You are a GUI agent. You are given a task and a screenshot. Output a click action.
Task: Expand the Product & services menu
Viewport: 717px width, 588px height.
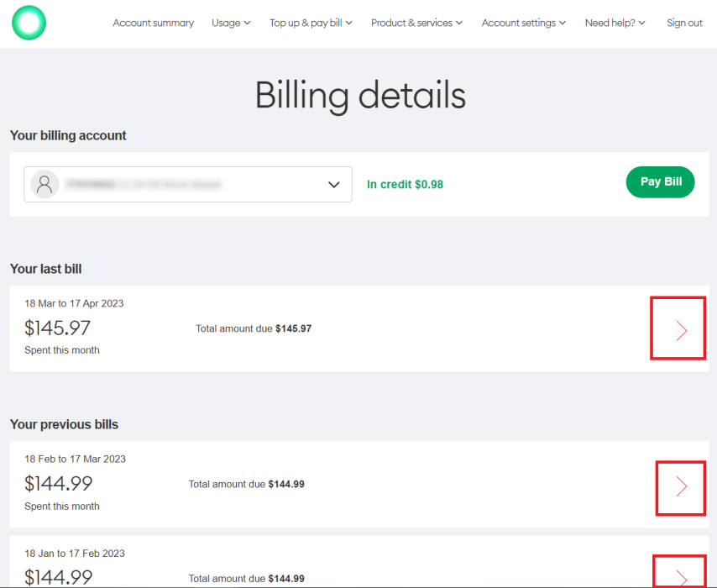[x=416, y=23]
